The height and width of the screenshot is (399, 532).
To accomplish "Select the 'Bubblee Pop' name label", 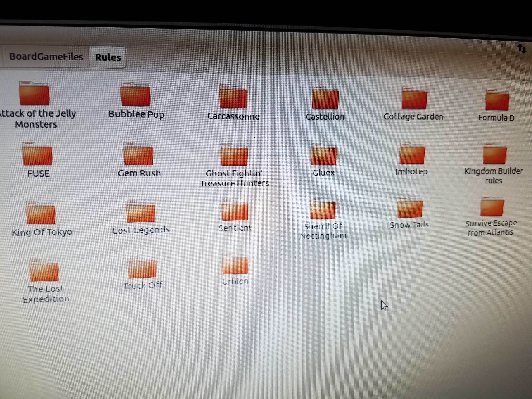I will point(136,114).
